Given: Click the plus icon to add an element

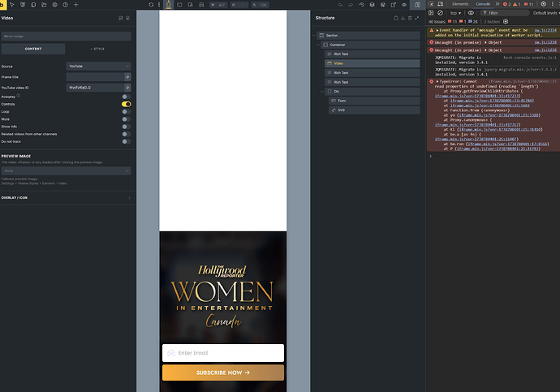Looking at the screenshot, I should pos(76,5).
